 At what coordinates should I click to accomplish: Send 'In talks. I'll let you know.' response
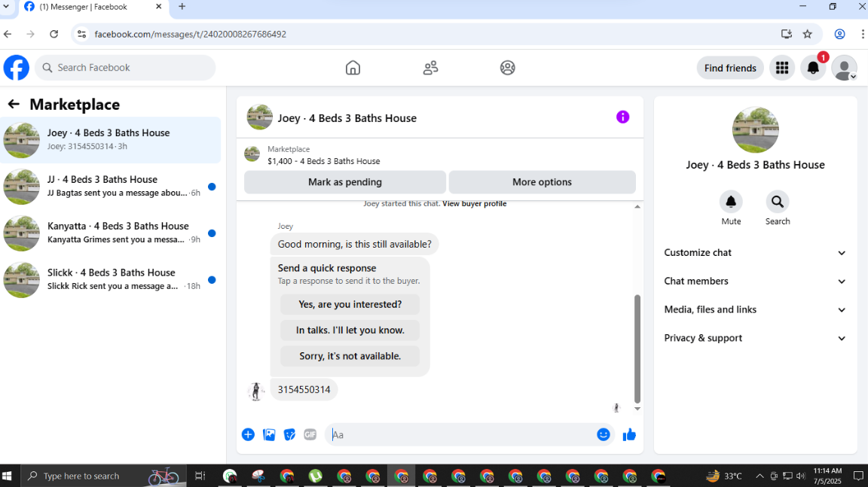[x=350, y=330]
